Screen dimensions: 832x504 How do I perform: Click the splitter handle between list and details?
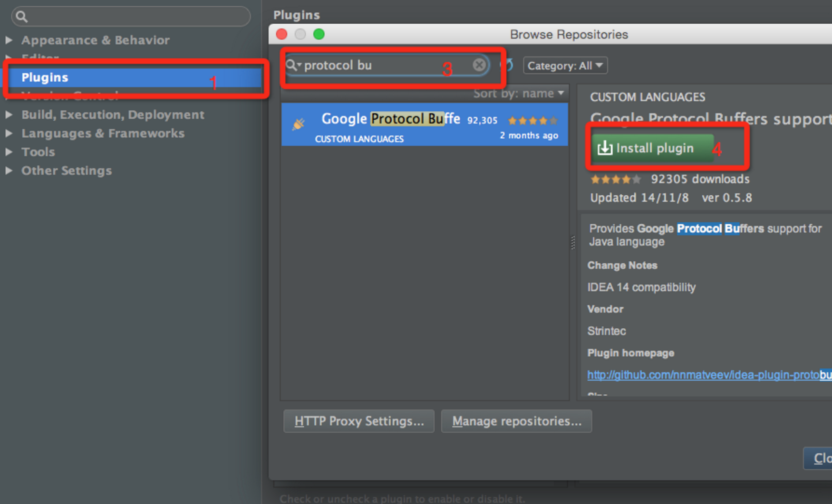(x=573, y=242)
